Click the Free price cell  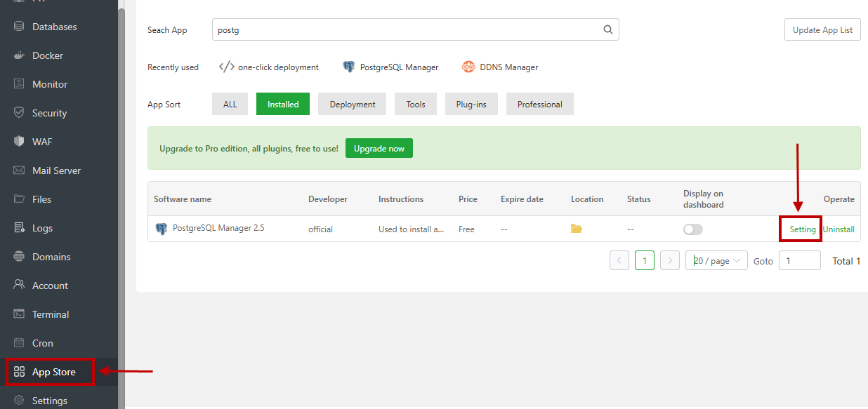466,229
